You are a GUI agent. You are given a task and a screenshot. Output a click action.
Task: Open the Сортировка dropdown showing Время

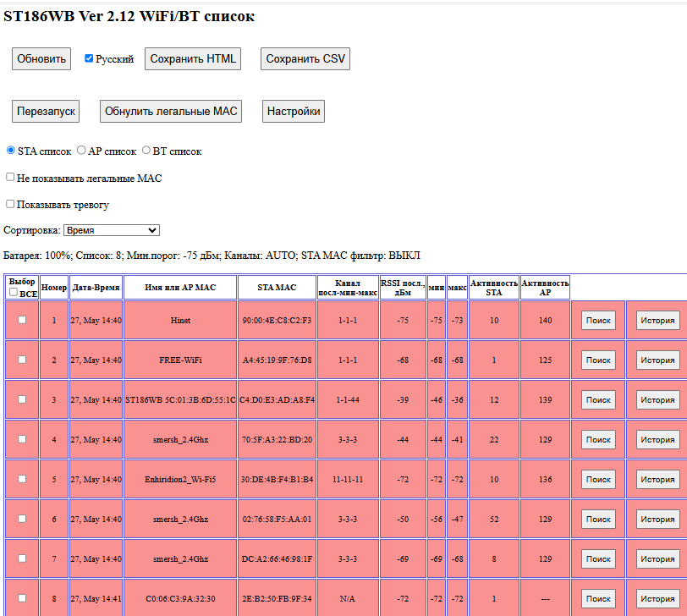click(112, 230)
